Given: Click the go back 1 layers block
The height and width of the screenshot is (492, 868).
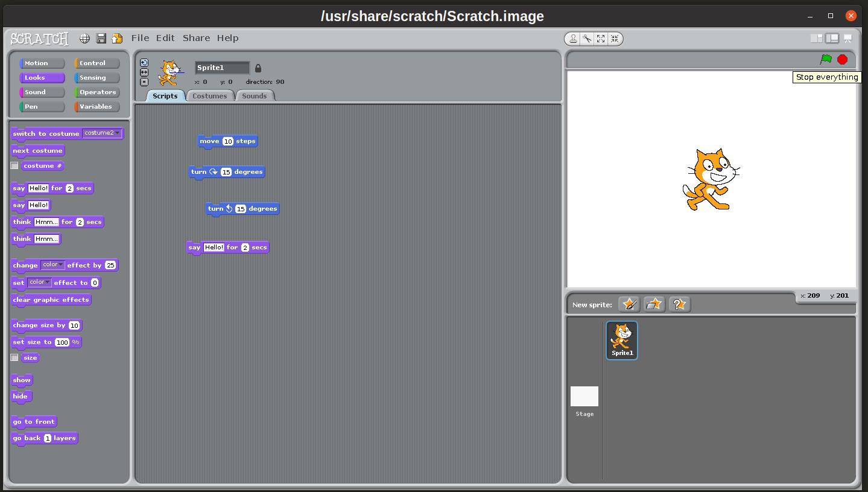Looking at the screenshot, I should 45,438.
